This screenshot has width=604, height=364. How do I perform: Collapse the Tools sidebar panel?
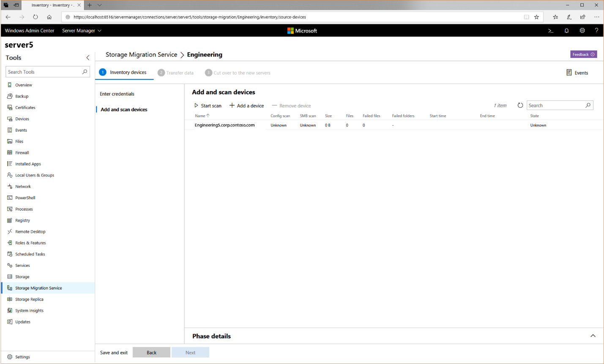pyautogui.click(x=88, y=58)
